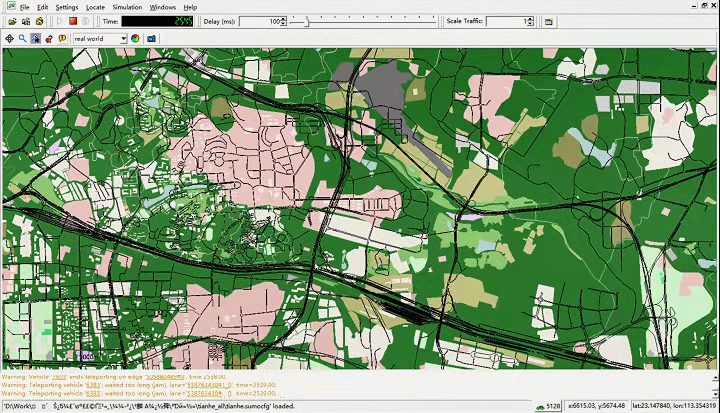The width and height of the screenshot is (720, 413).
Task: Take a snapshot with the camera icon
Action: coord(151,39)
